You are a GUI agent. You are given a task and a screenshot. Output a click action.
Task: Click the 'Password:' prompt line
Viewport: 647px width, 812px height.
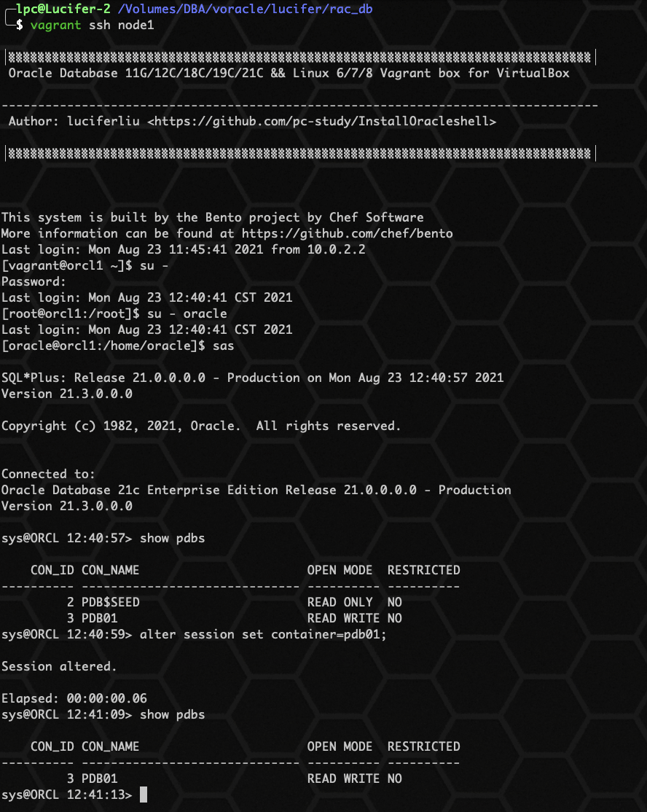[x=34, y=281]
